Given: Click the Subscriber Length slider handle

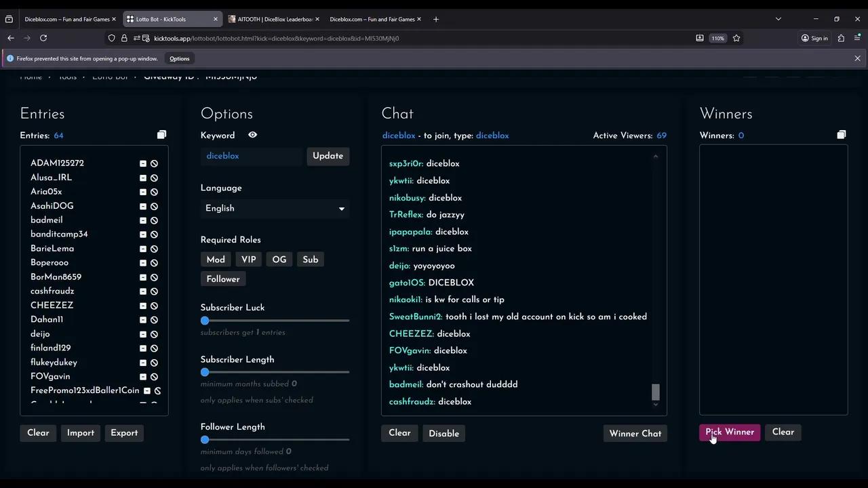Looking at the screenshot, I should (x=205, y=372).
